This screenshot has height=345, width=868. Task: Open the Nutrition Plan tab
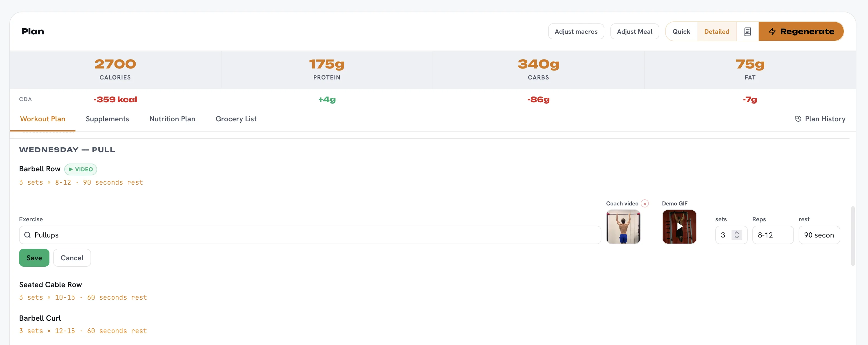(x=172, y=119)
